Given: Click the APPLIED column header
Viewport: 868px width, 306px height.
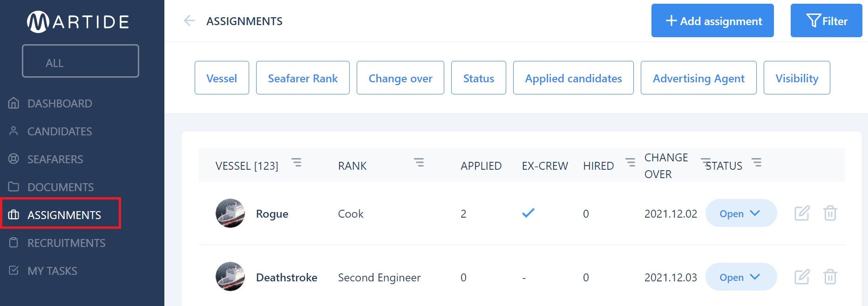Looking at the screenshot, I should click(x=481, y=166).
